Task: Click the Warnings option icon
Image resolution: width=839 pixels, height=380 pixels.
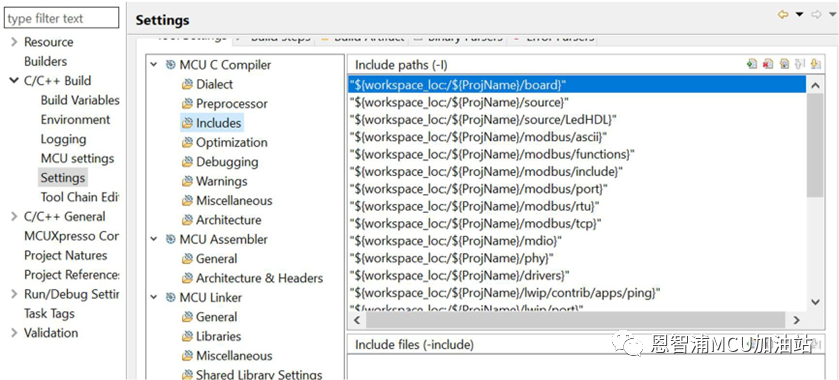Action: tap(187, 181)
